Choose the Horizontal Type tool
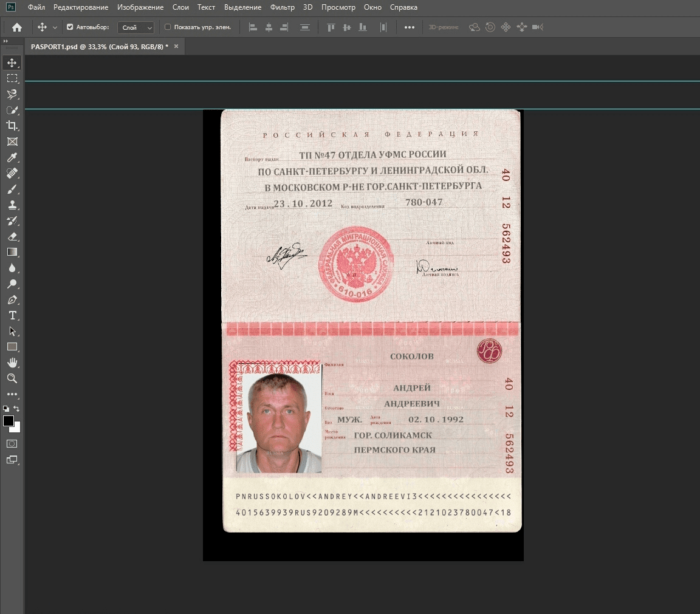The width and height of the screenshot is (700, 614). [x=12, y=316]
